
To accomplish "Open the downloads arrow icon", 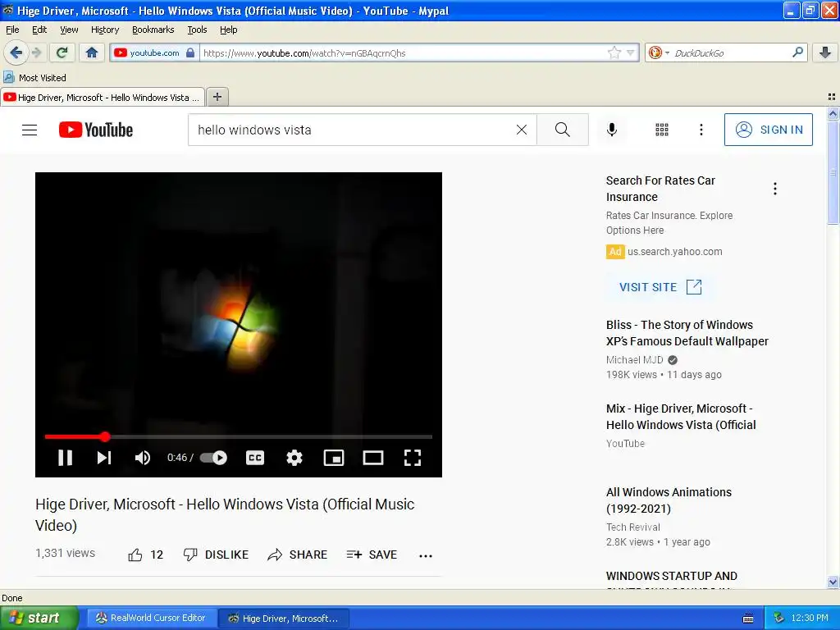I will pyautogui.click(x=825, y=52).
